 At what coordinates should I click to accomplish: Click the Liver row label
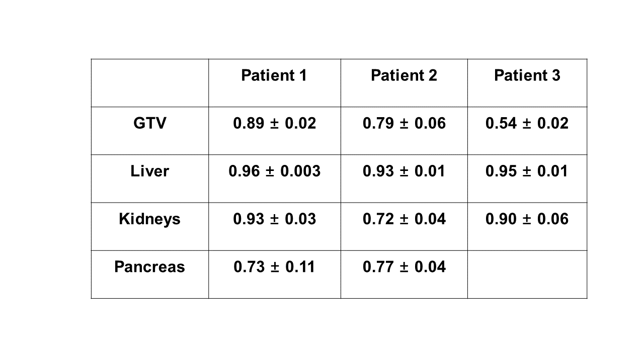pos(149,171)
